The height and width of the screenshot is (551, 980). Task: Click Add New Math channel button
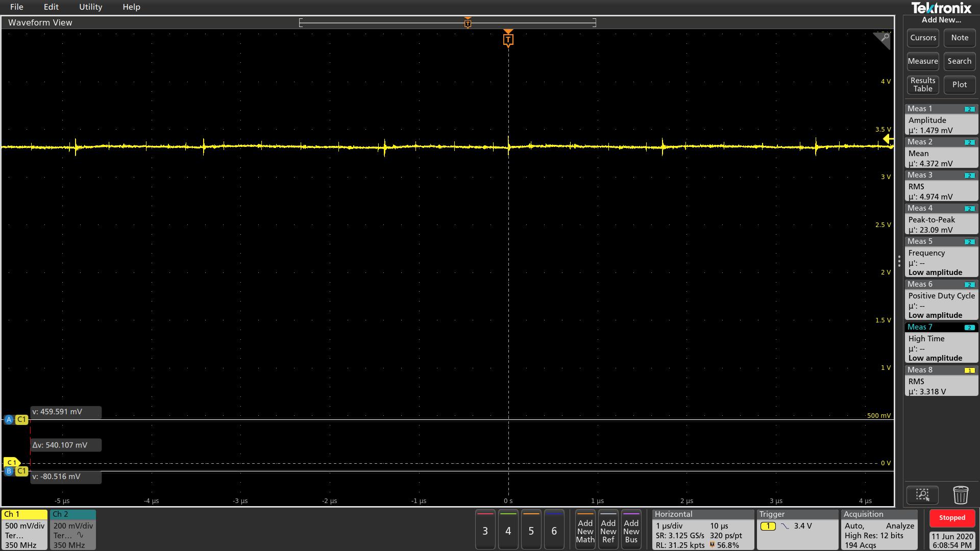(x=584, y=531)
